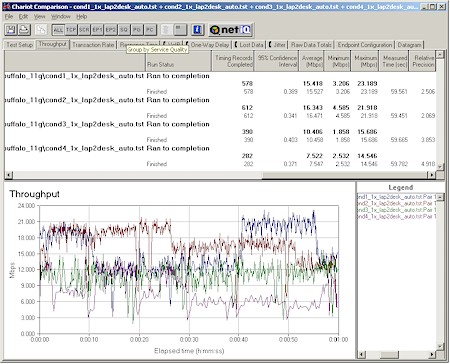
Task: Open the Lost Data tab
Action: pyautogui.click(x=249, y=45)
